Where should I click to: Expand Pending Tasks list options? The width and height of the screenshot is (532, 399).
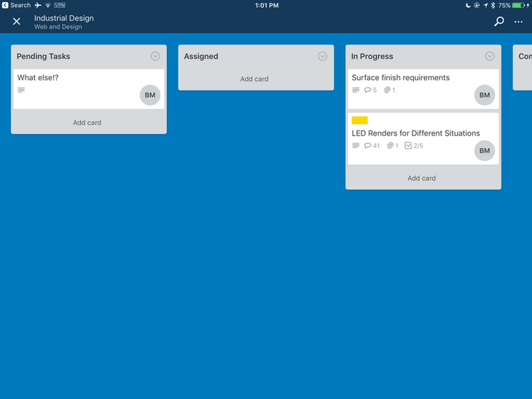point(155,56)
